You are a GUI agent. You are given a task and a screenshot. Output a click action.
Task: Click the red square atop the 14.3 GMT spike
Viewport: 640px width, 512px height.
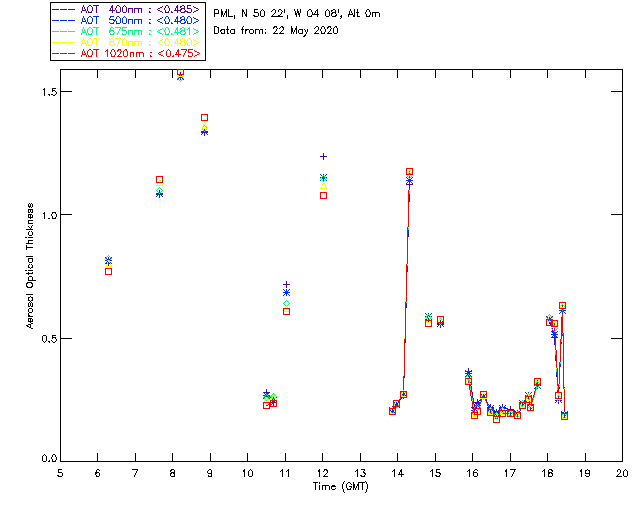pyautogui.click(x=409, y=172)
